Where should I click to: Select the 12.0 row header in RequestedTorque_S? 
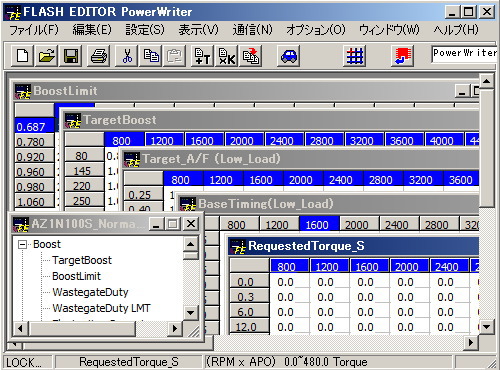click(249, 327)
